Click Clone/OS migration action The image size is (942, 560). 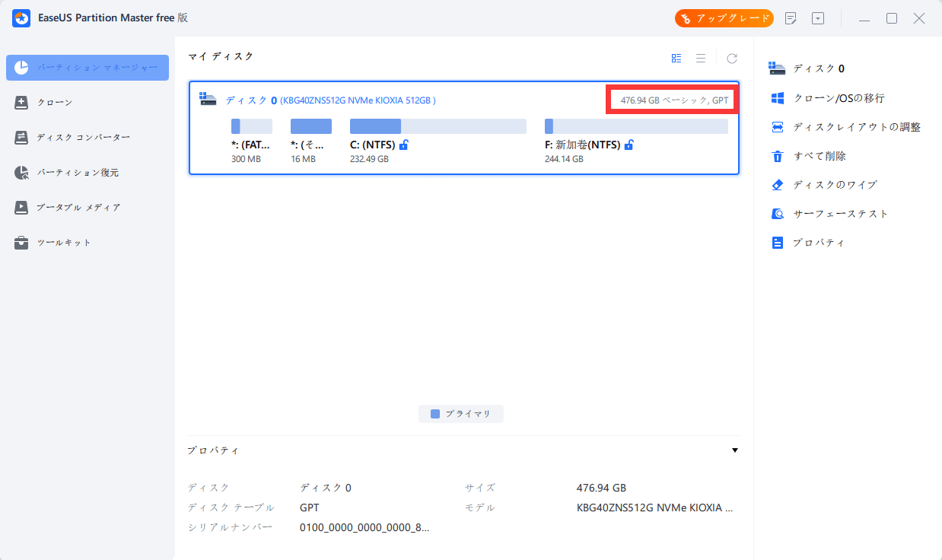coord(839,98)
